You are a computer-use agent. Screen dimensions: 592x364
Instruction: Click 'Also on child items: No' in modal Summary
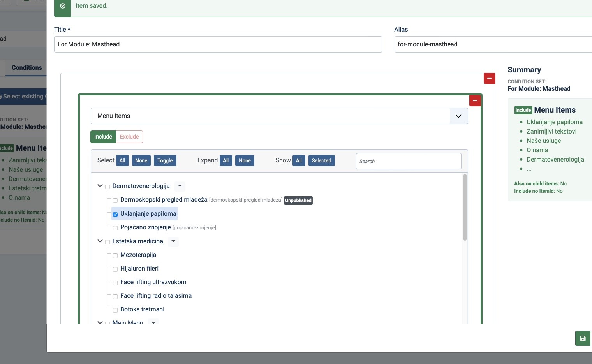point(540,184)
